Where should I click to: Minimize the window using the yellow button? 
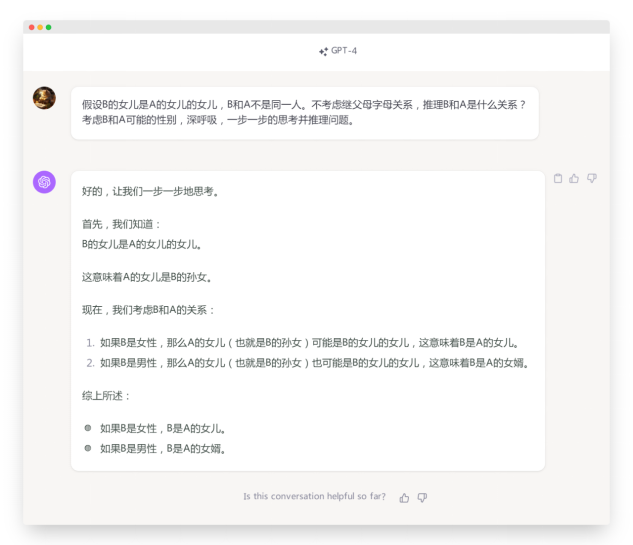40,27
